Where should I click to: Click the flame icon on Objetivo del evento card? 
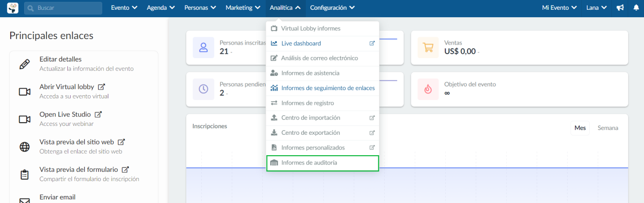click(428, 89)
